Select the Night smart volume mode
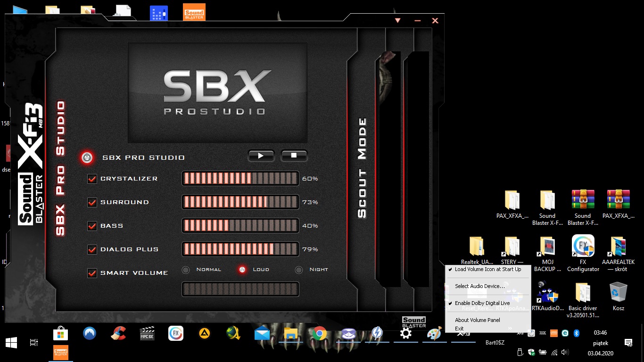This screenshot has height=362, width=644. (299, 270)
